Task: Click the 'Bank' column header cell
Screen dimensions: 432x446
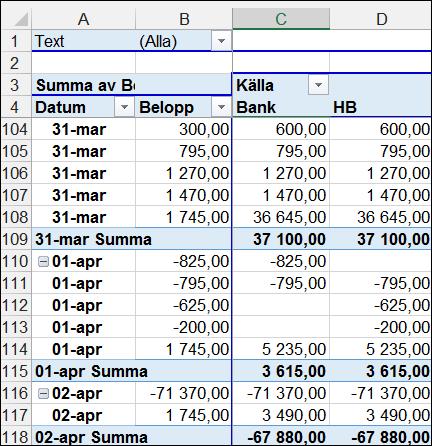Action: [x=281, y=107]
